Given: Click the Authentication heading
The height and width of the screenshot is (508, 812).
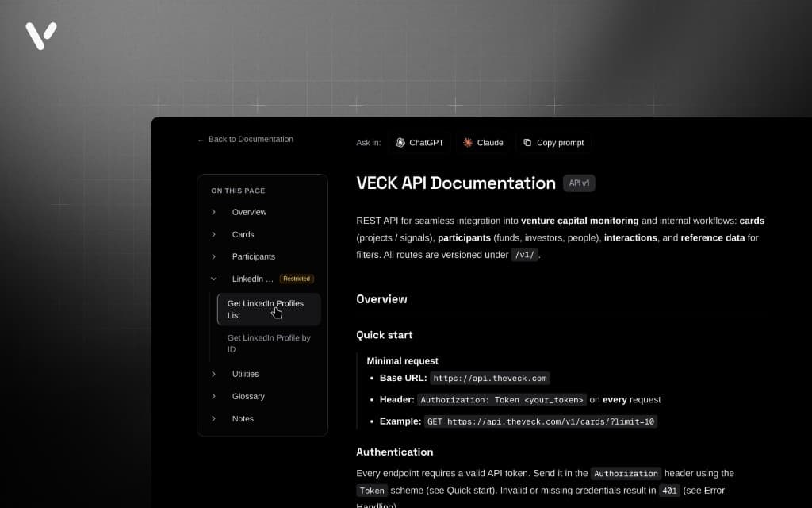Looking at the screenshot, I should tap(395, 452).
